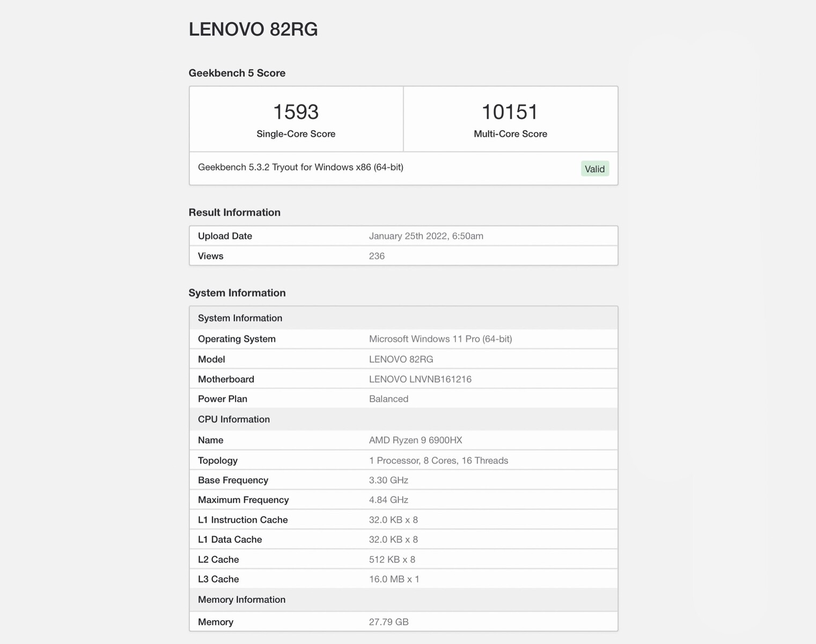Click the CPU Information section header
This screenshot has width=816, height=644.
pos(403,419)
